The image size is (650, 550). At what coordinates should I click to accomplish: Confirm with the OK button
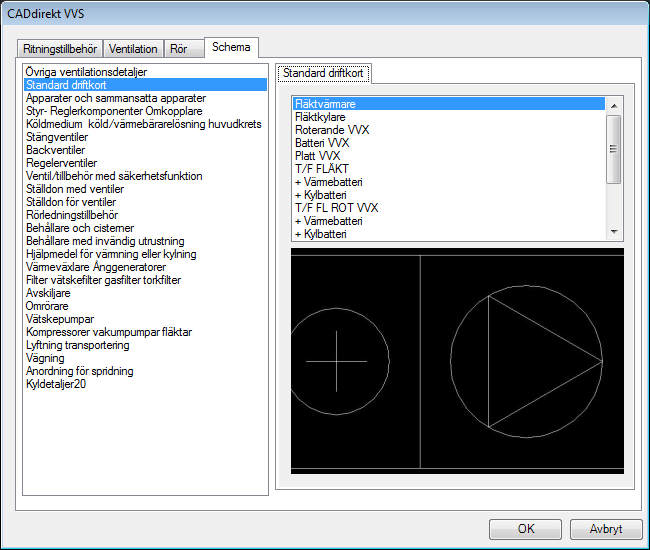click(x=526, y=529)
